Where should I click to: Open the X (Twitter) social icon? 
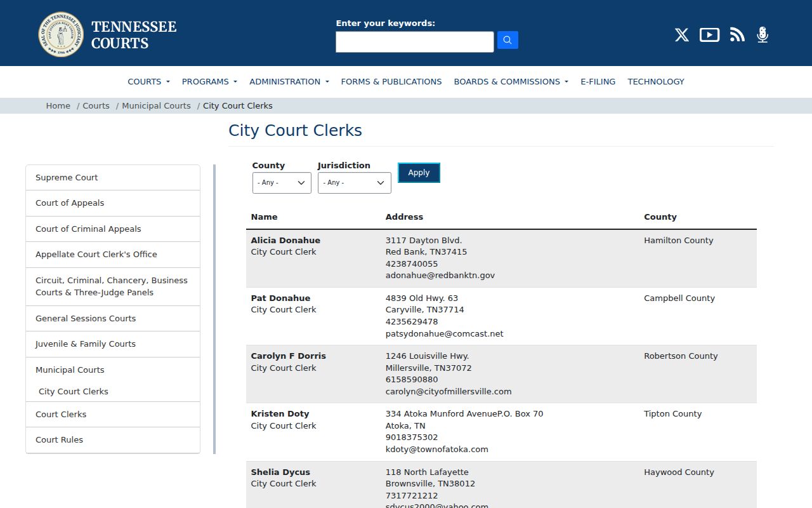coord(682,35)
